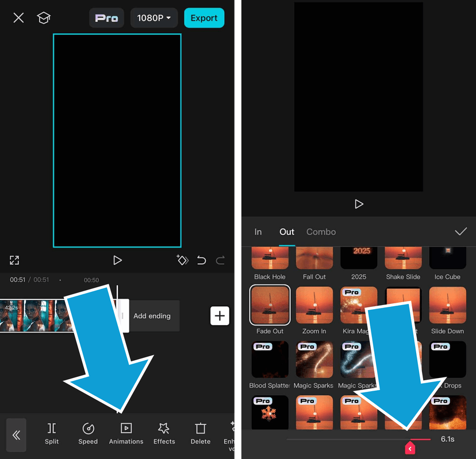Open the Animations tool
Screen dimensions: 476x459
point(126,433)
